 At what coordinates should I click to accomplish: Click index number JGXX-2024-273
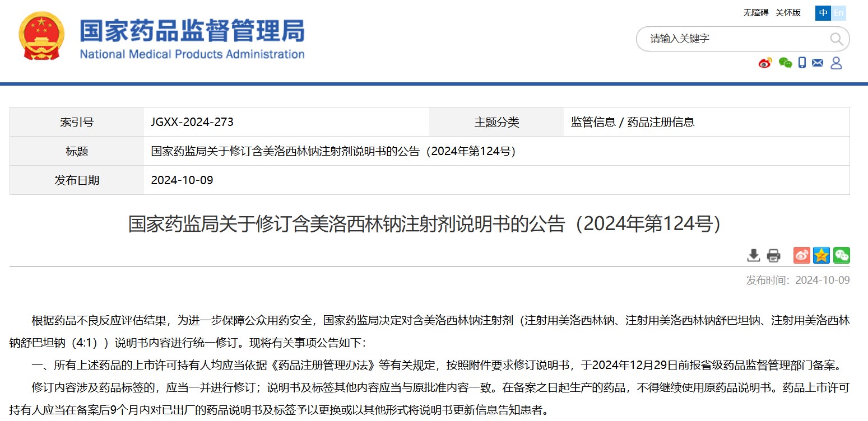coord(192,122)
